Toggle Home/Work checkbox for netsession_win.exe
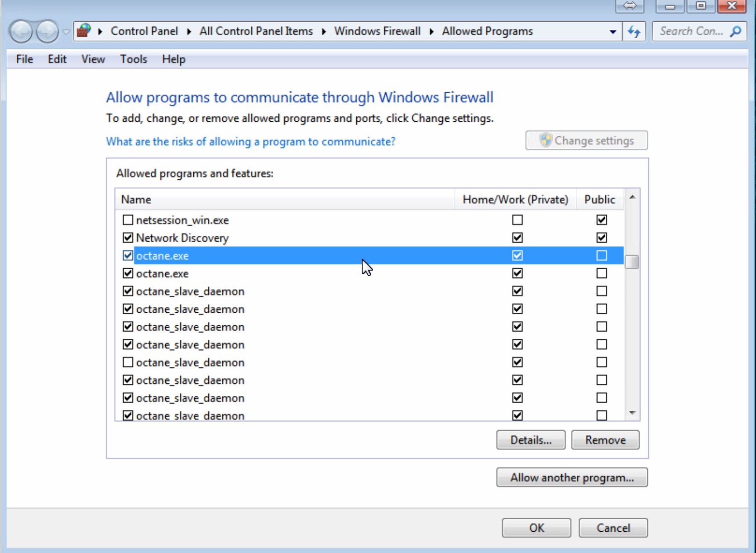The height and width of the screenshot is (553, 756). (517, 220)
